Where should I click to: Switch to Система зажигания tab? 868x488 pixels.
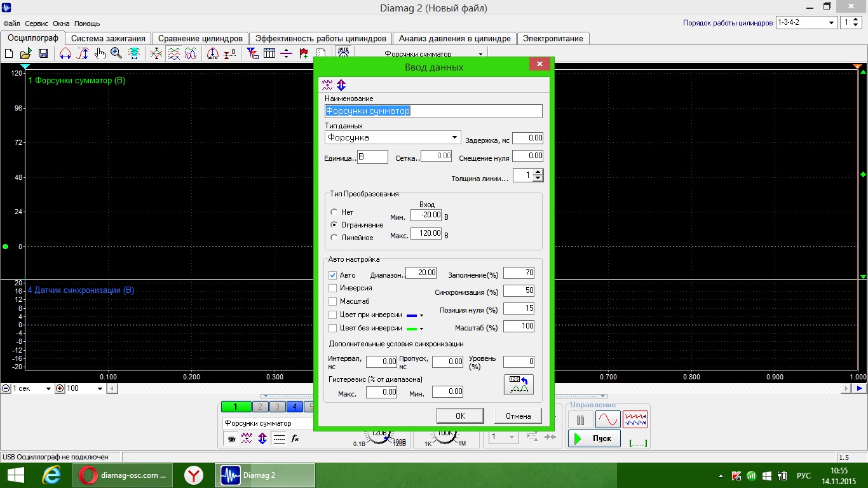coord(108,38)
